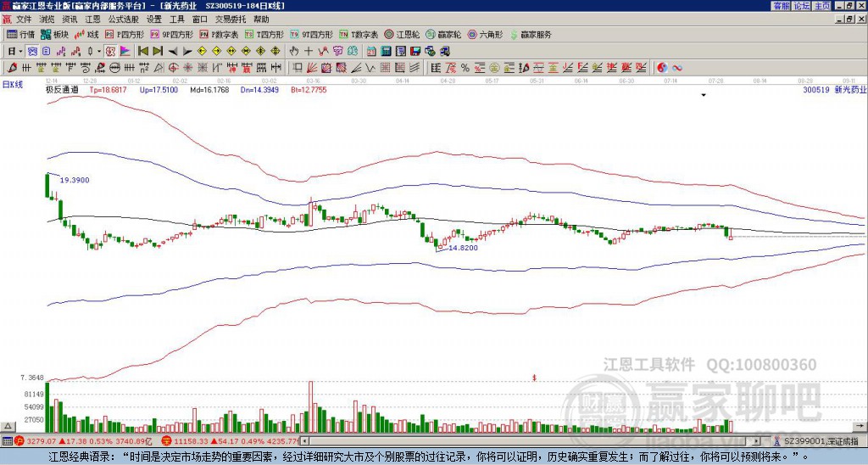868x465 pixels.
Task: Jump to last bar with skip-forward icon
Action: pos(158,52)
